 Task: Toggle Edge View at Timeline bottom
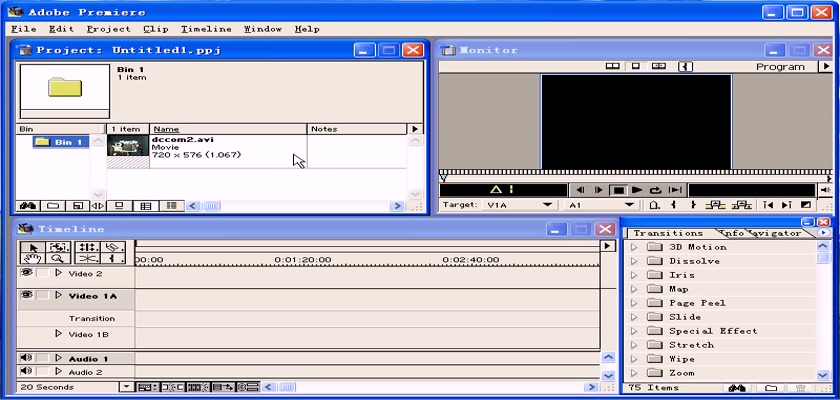click(198, 387)
